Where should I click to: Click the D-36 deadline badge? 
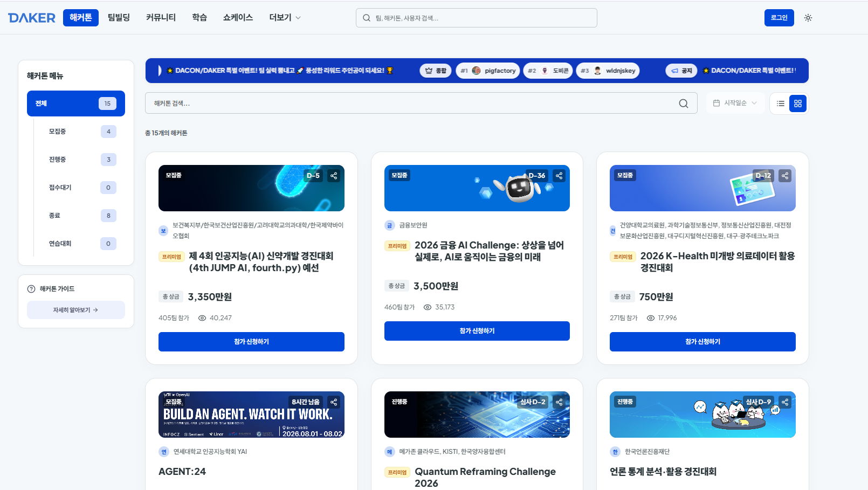[537, 176]
